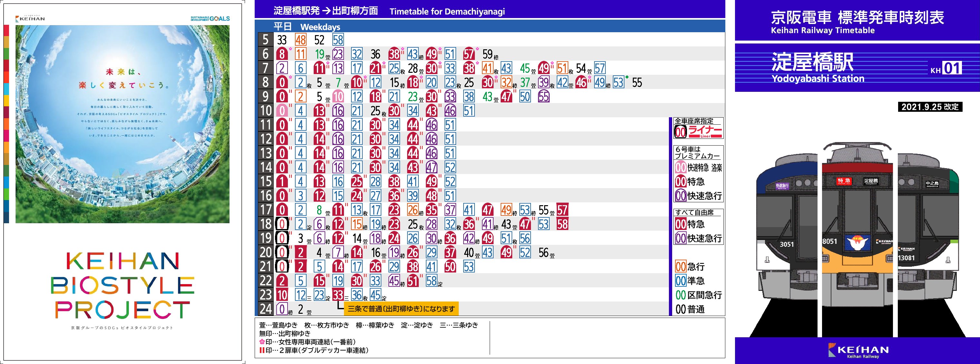The image size is (980, 364).
Task: Click the KEIHAN BIOSTYLE PROJECT title
Action: pyautogui.click(x=122, y=286)
